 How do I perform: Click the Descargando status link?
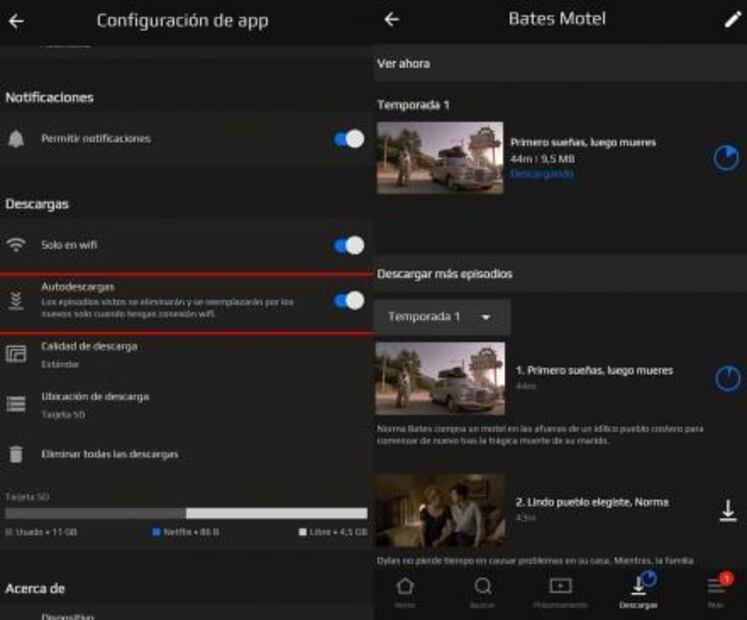542,174
